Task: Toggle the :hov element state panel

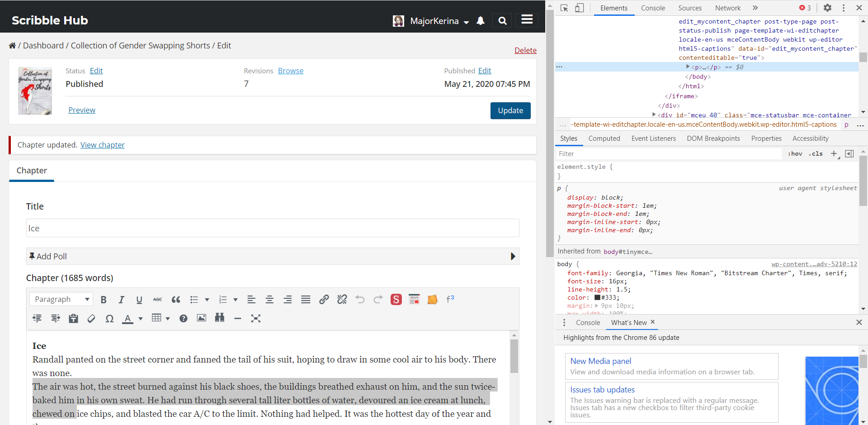Action: coord(795,154)
